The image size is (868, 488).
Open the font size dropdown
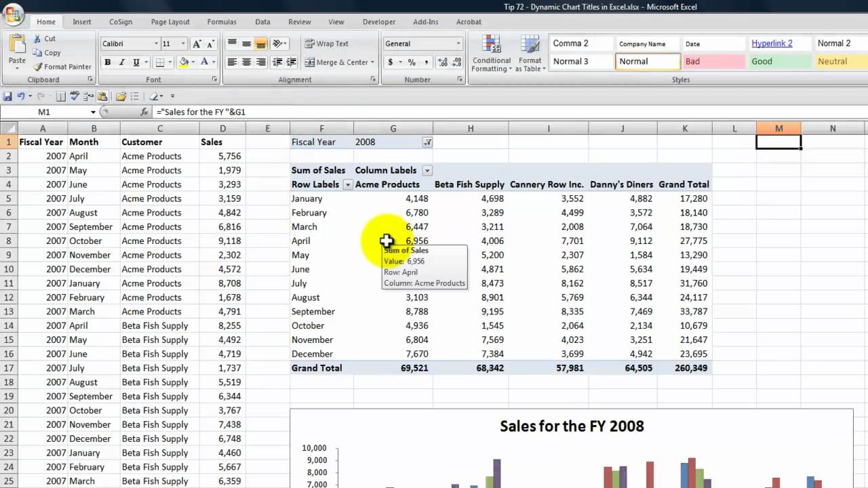183,44
